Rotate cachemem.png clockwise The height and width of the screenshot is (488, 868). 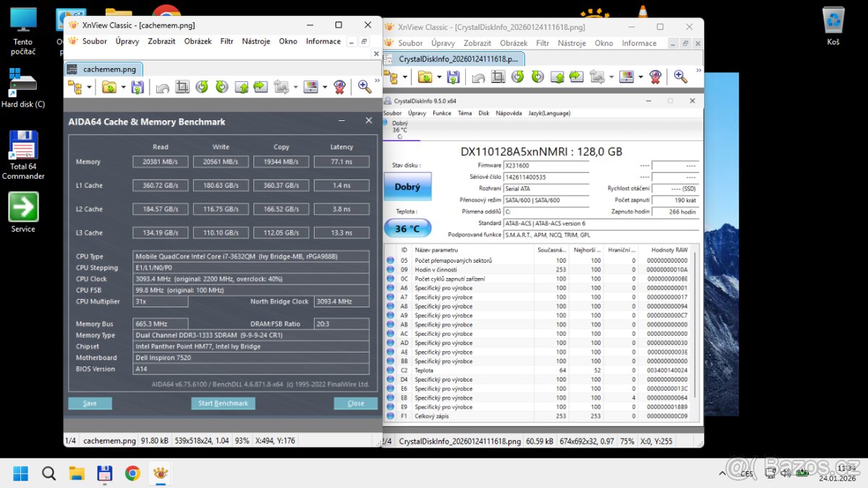pyautogui.click(x=221, y=86)
